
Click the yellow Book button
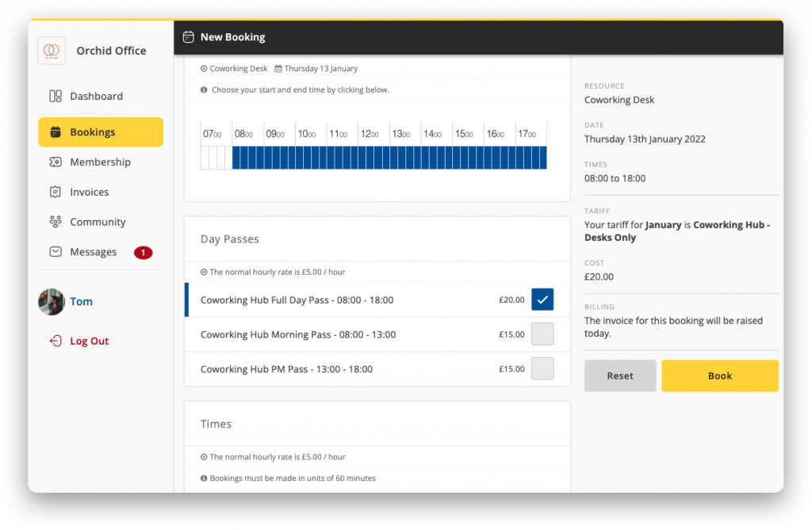(720, 376)
